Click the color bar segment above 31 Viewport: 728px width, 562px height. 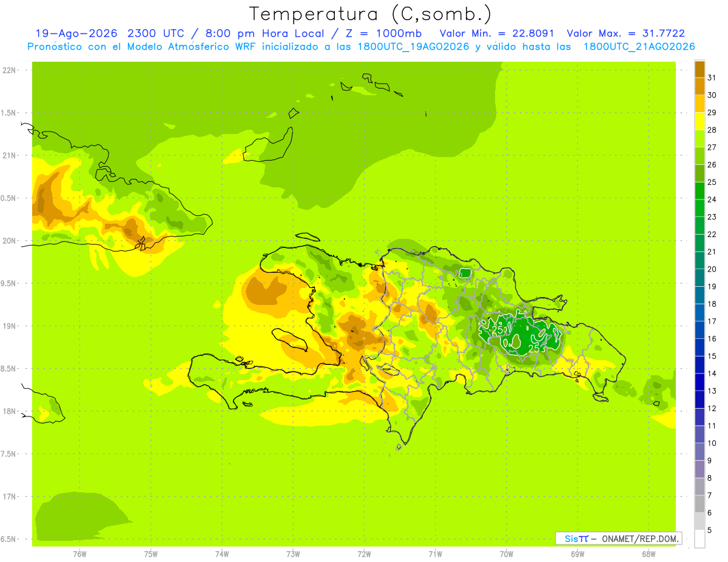(699, 69)
